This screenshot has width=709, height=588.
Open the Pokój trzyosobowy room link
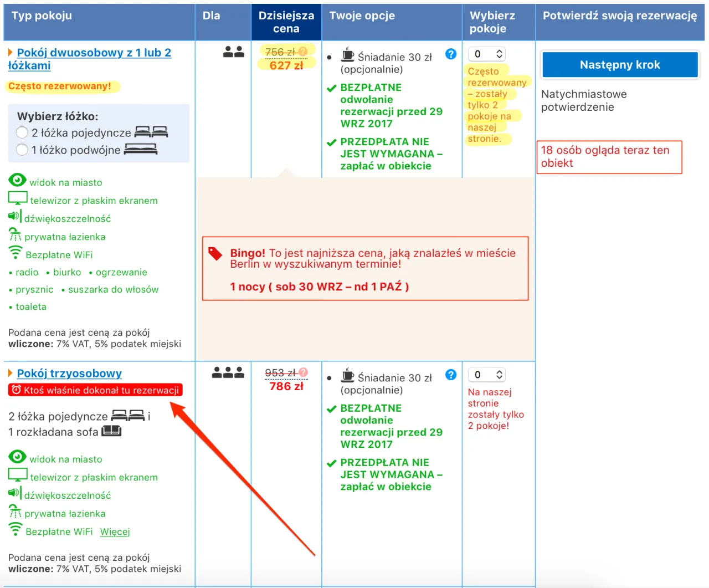[x=69, y=374]
